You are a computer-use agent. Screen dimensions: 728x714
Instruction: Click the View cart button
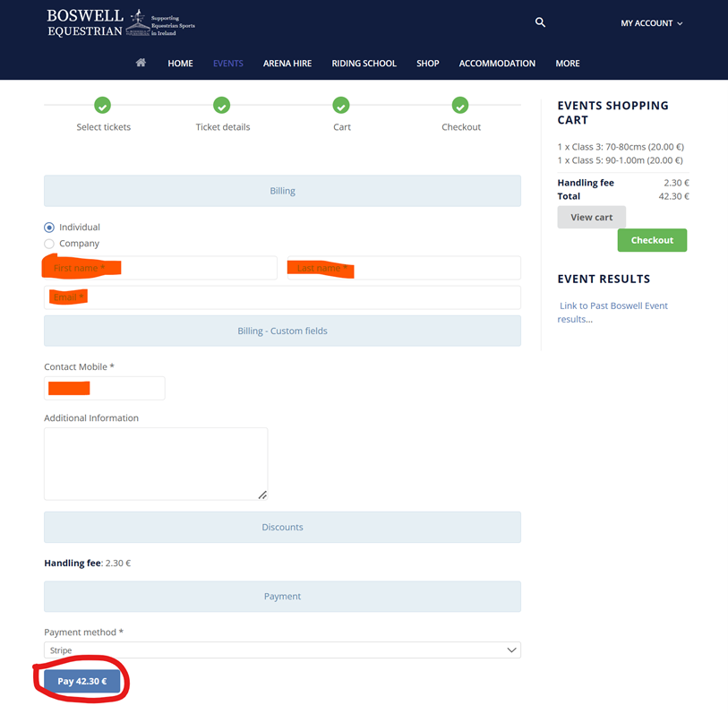coord(592,218)
